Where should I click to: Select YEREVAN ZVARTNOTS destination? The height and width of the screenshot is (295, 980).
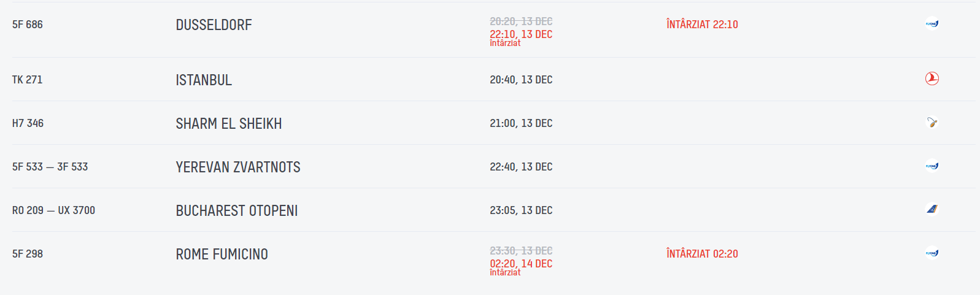[x=238, y=167]
